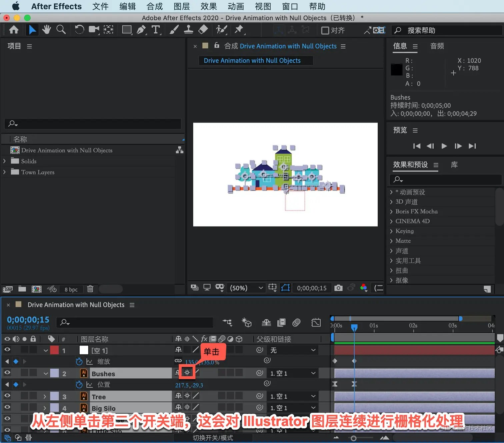The height and width of the screenshot is (443, 504).
Task: Open the magnification (50%) dropdown
Action: 247,288
